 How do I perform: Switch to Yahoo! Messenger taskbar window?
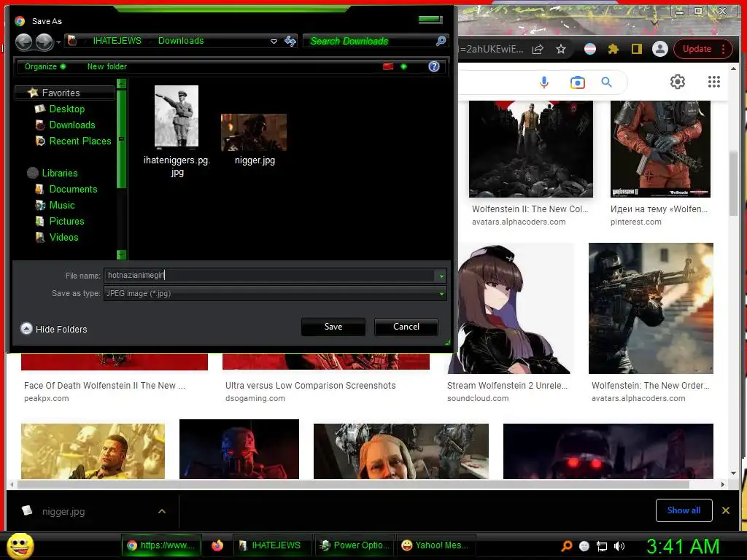click(x=436, y=545)
